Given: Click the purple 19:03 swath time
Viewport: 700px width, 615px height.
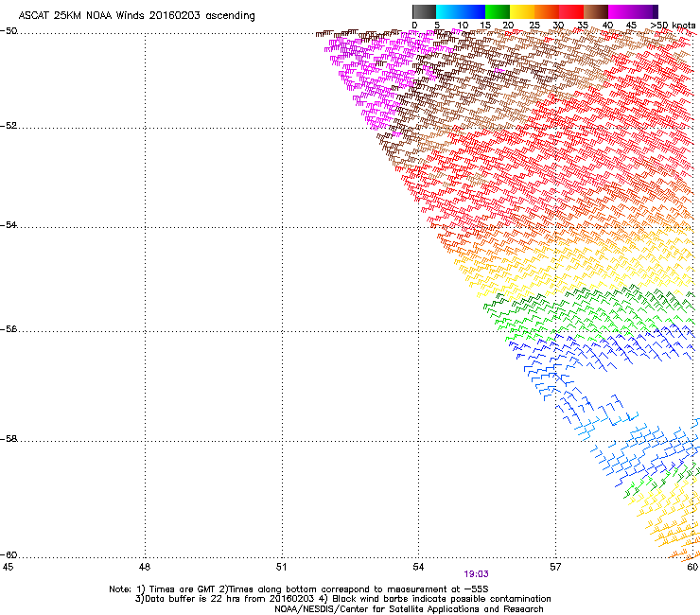Looking at the screenshot, I should [x=476, y=574].
